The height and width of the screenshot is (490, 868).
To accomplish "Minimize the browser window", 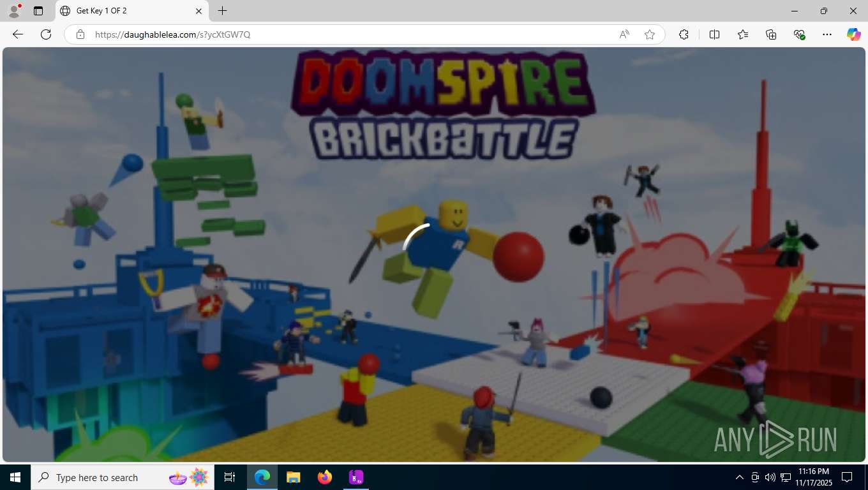I will [795, 11].
